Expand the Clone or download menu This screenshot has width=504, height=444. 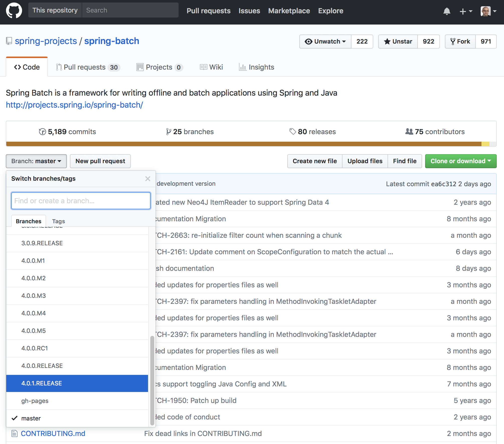pyautogui.click(x=460, y=161)
